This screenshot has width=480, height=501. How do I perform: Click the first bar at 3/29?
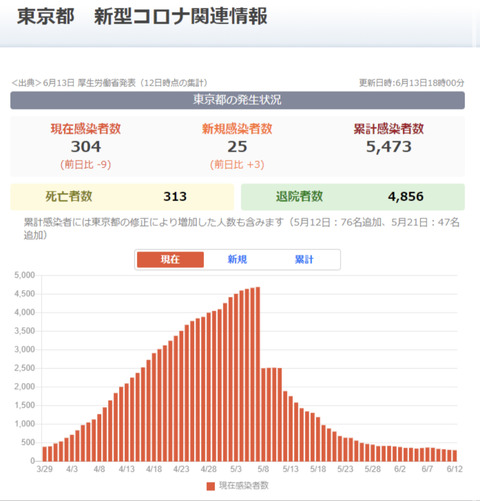pyautogui.click(x=45, y=454)
